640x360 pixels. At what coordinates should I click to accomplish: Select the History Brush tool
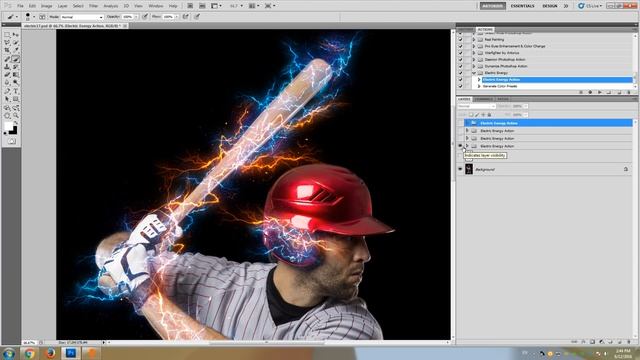[x=16, y=67]
